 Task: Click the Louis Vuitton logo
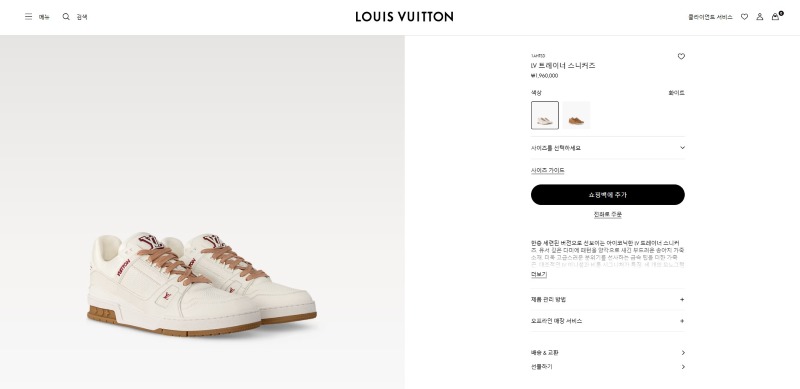point(404,17)
